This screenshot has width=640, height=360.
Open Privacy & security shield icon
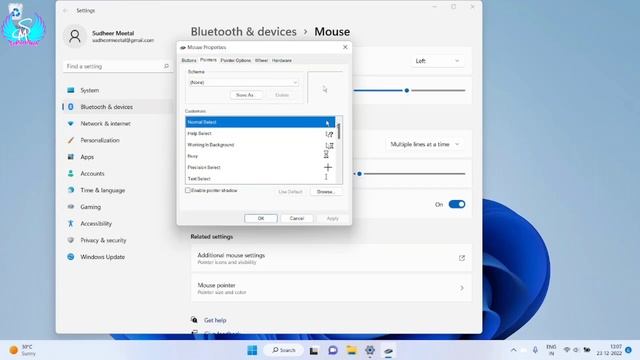pyautogui.click(x=71, y=240)
